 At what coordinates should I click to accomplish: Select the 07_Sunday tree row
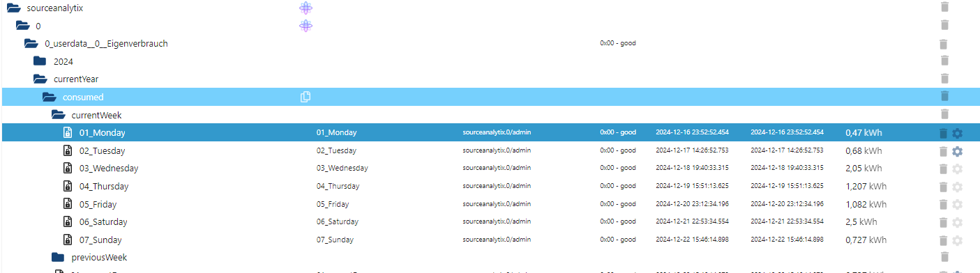click(x=490, y=240)
